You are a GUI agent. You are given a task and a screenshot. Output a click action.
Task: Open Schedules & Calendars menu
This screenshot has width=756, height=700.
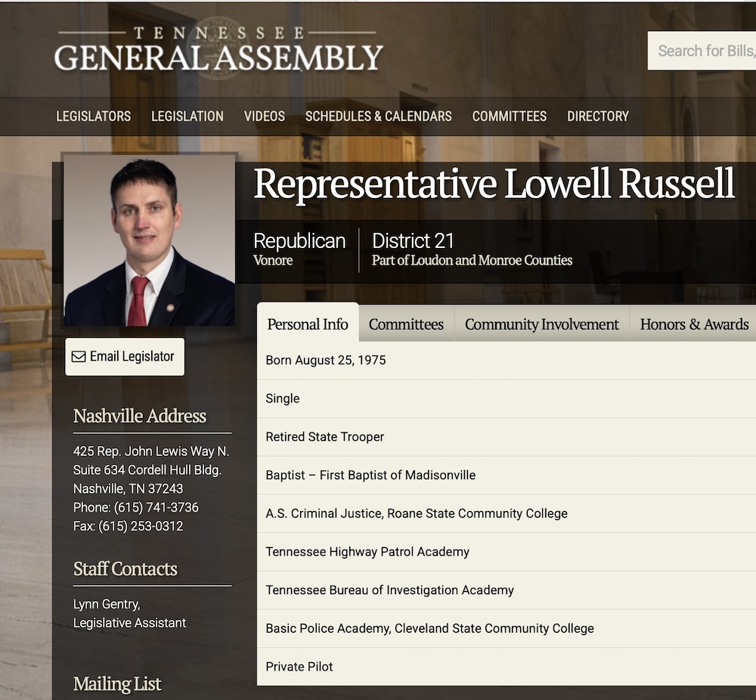click(x=379, y=116)
